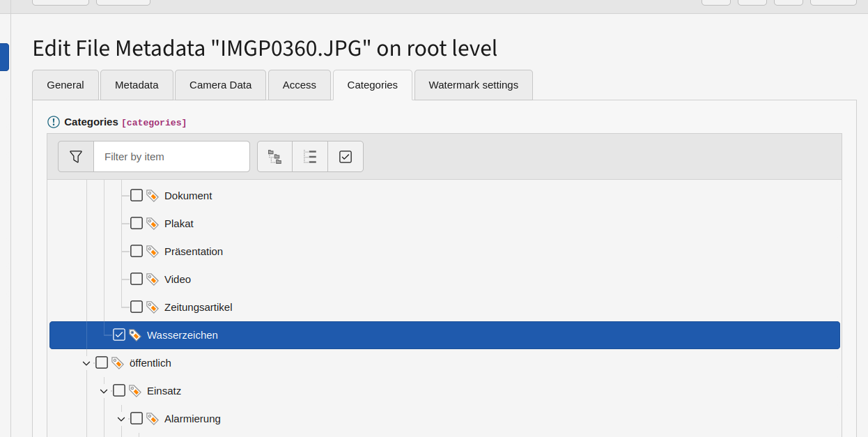The height and width of the screenshot is (437, 868).
Task: Uncheck the Wasserzeichen category checkbox
Action: click(119, 335)
